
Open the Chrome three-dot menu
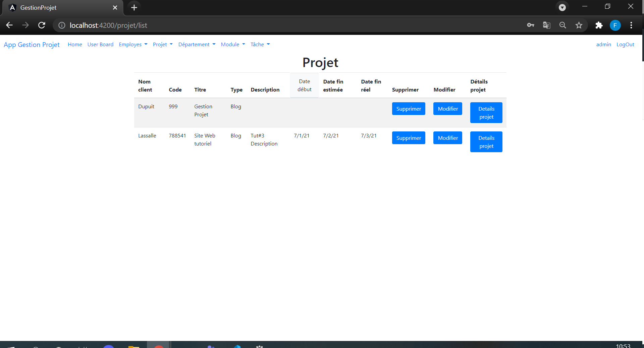click(631, 25)
